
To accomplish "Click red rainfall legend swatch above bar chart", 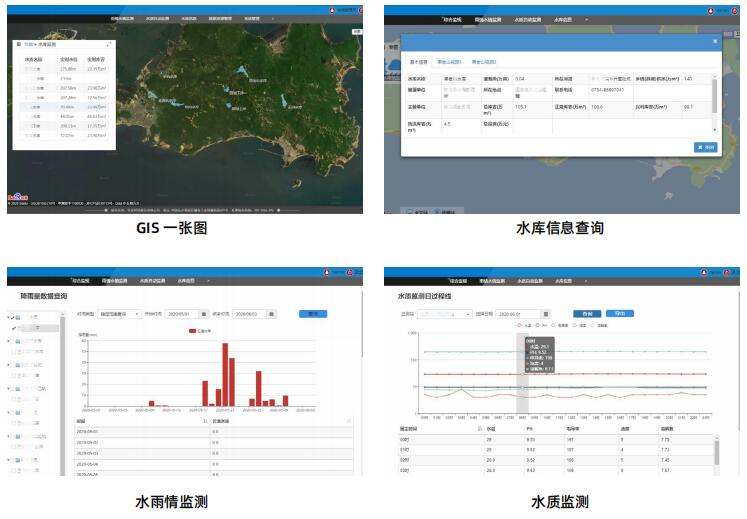I will point(194,329).
